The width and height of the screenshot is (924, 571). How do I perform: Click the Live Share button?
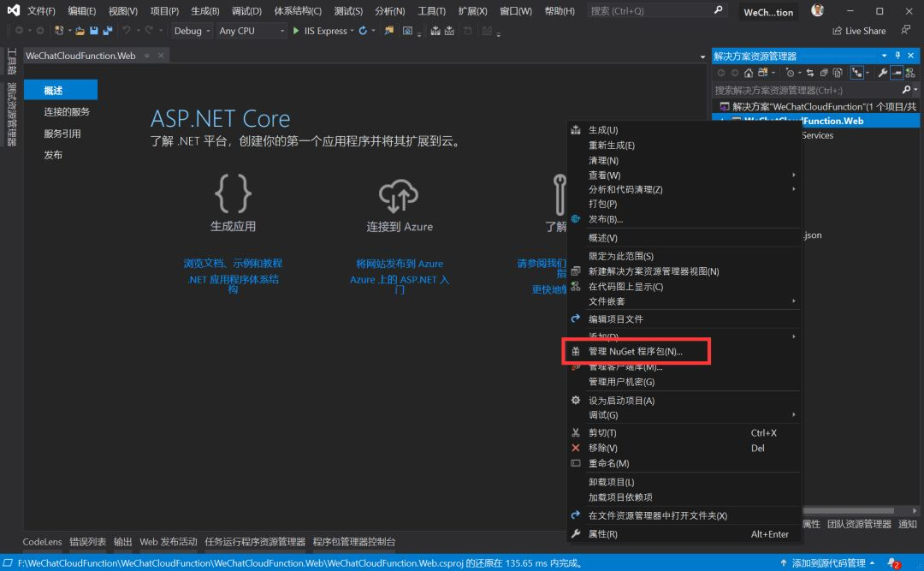(x=859, y=31)
